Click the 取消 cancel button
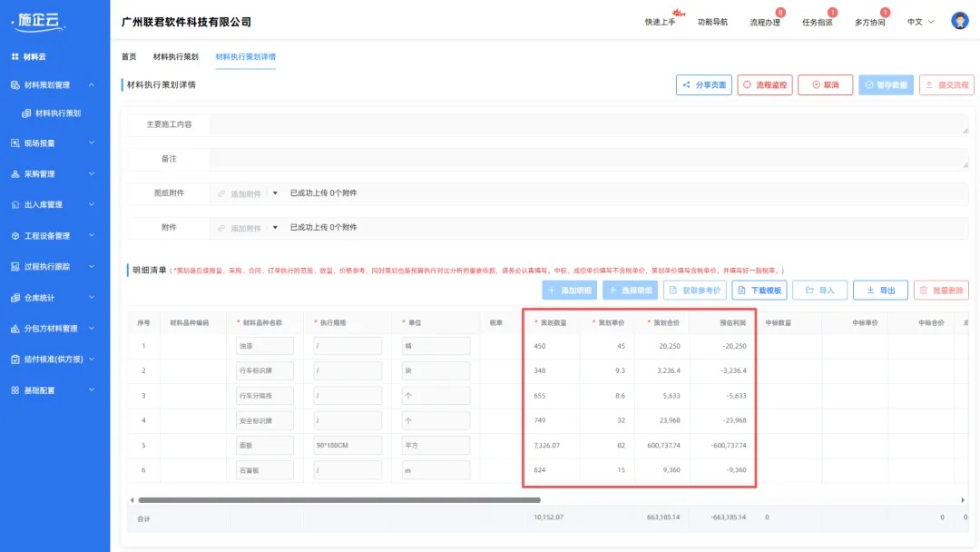Screen dimensions: 980x552 [825, 84]
